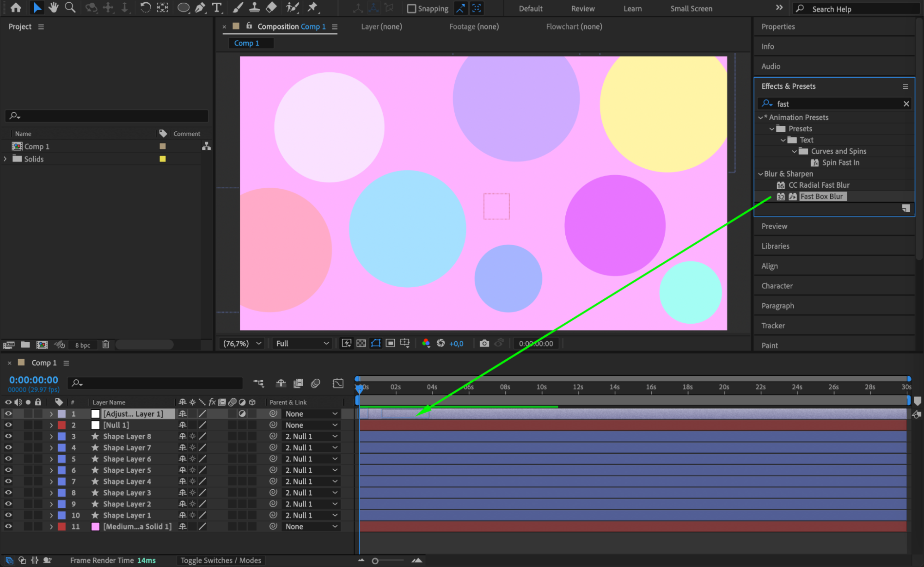Hide the Null 1 layer
This screenshot has width=924, height=567.
8,425
